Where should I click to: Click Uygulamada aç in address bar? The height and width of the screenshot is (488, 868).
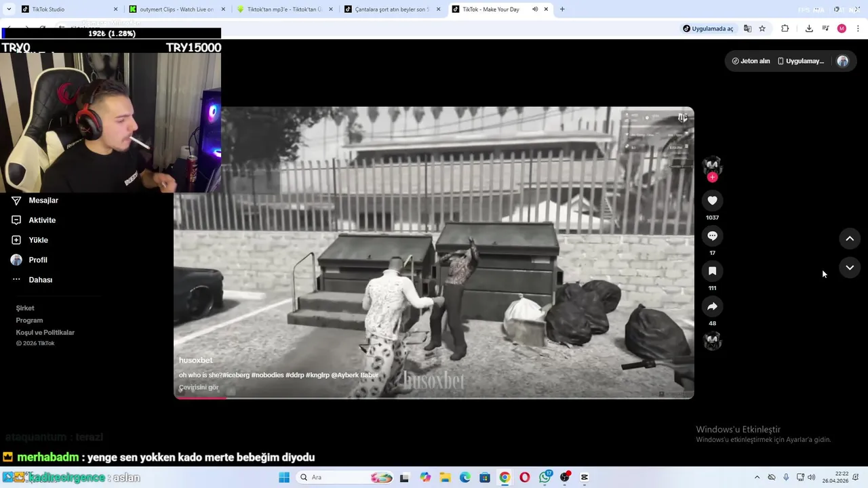(x=708, y=28)
